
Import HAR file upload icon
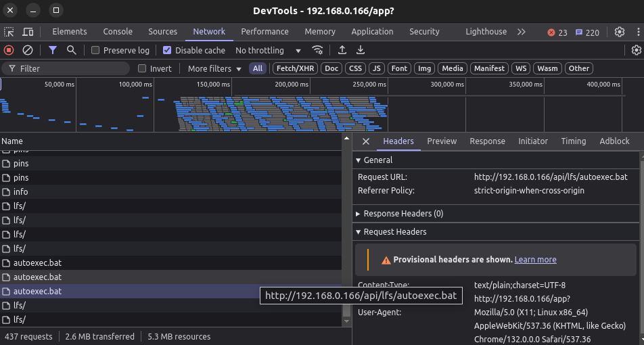click(x=342, y=50)
